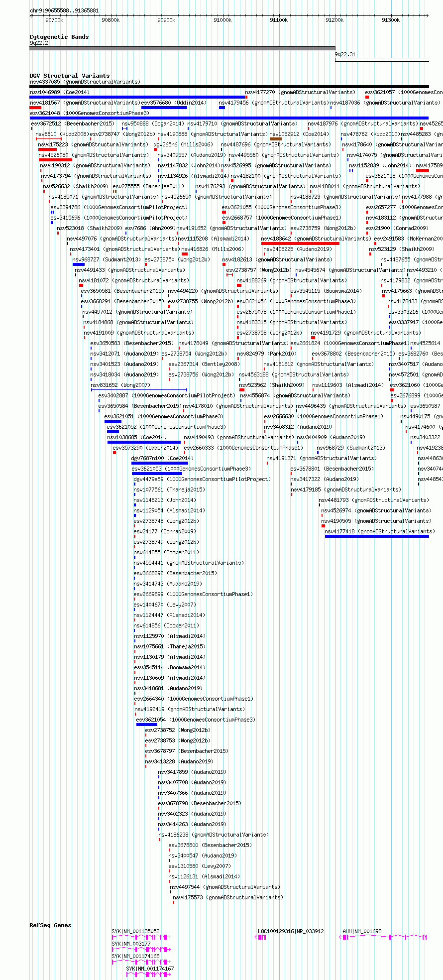
Task: Open the SYK|NM_001174168 transcript label
Action: point(135,956)
